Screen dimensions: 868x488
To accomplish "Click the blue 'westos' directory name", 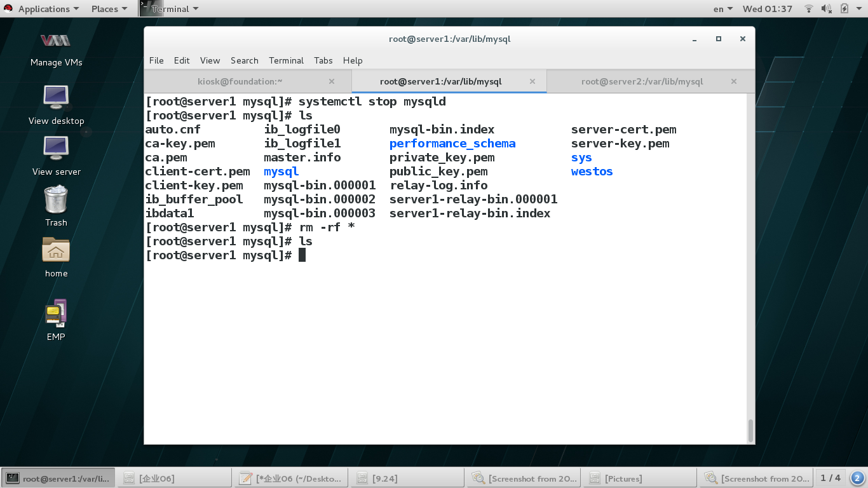I will point(592,172).
